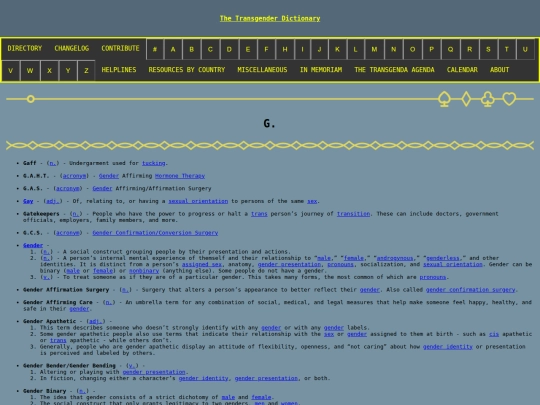The width and height of the screenshot is (540, 405).
Task: Follow male link in Gender Binary entry
Action: (x=228, y=397)
